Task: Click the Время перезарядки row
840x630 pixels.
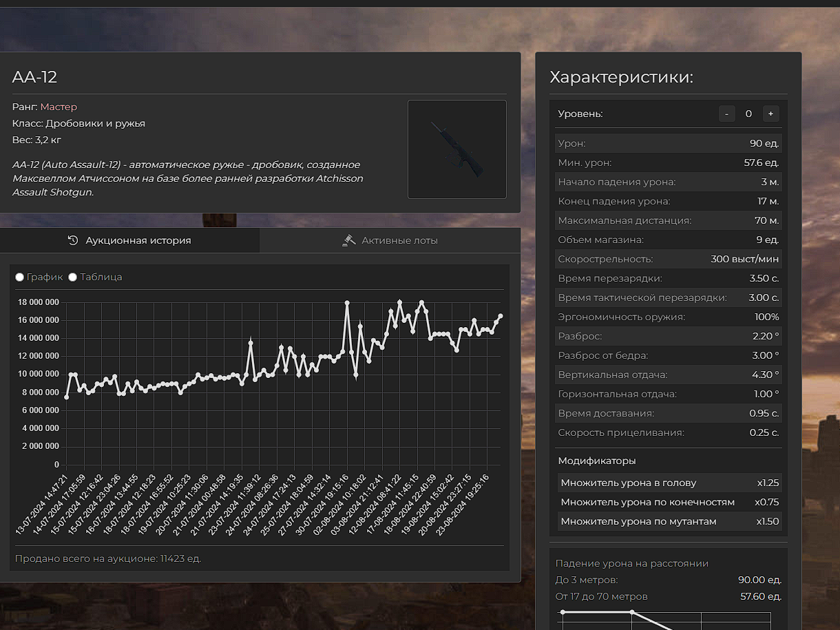Action: tap(669, 278)
